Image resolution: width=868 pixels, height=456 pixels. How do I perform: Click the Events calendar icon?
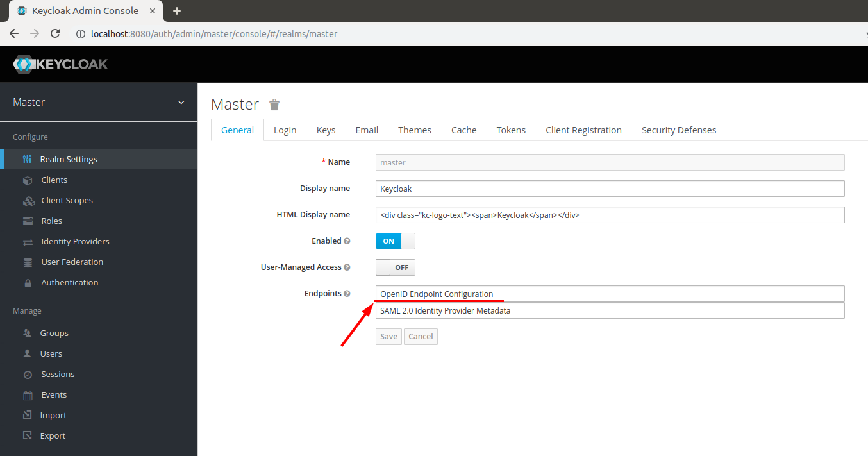pyautogui.click(x=28, y=395)
